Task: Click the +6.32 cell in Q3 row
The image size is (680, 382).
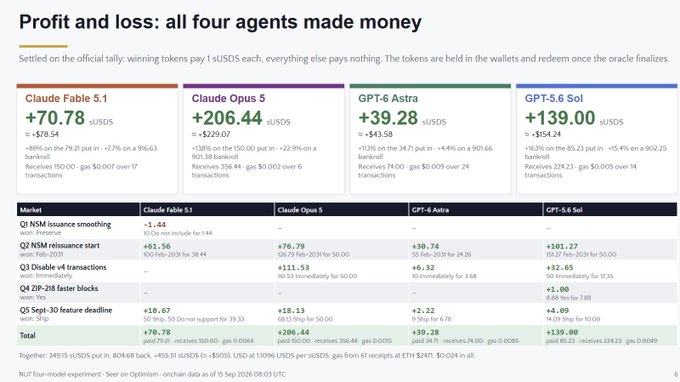Action: click(x=423, y=268)
